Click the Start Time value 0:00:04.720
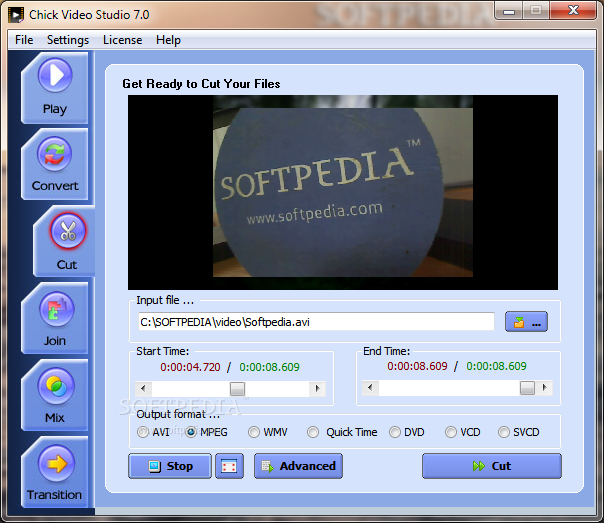Screen dimensions: 604x523 190,367
